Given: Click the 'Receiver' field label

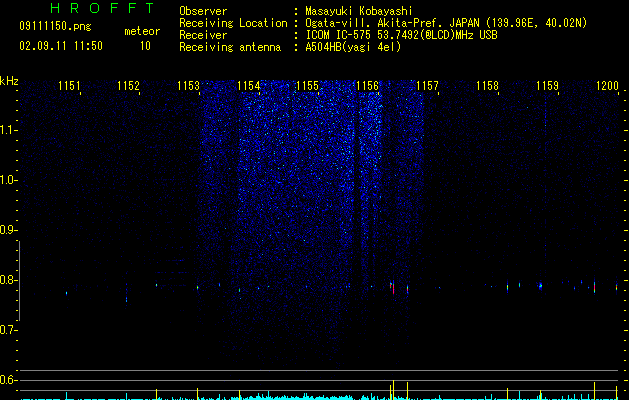Looking at the screenshot, I should tap(203, 35).
